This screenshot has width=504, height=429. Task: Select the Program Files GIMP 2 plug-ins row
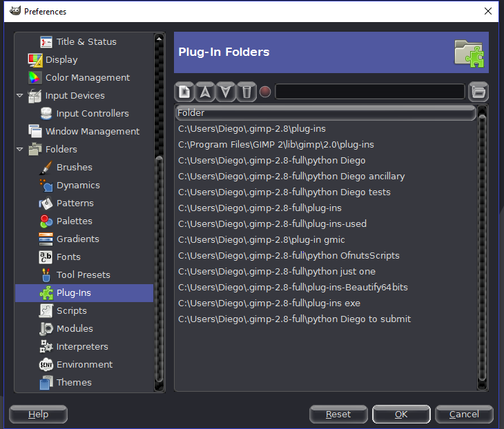326,145
